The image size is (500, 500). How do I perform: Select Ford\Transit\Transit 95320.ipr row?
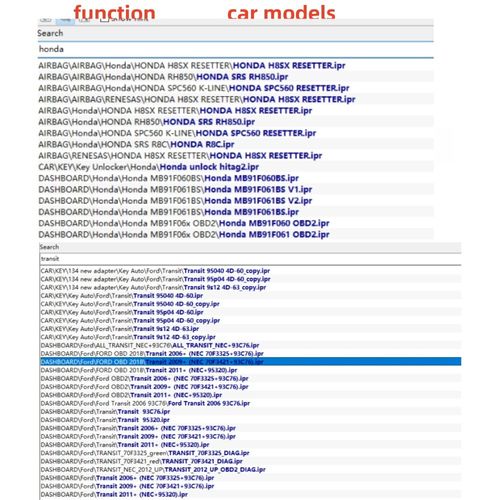(x=250, y=420)
